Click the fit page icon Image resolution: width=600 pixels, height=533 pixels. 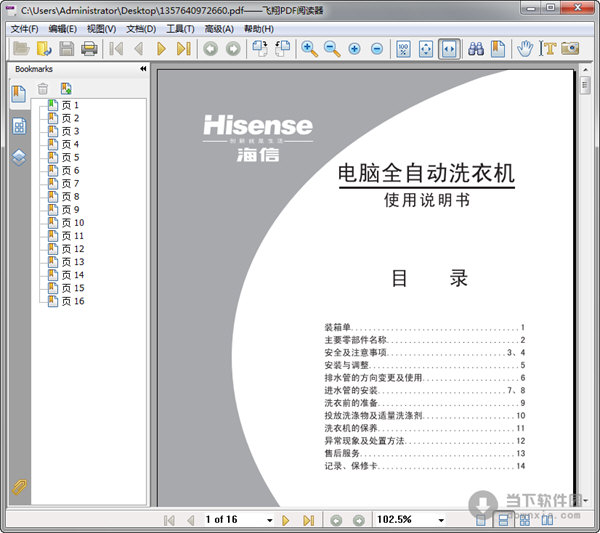426,49
